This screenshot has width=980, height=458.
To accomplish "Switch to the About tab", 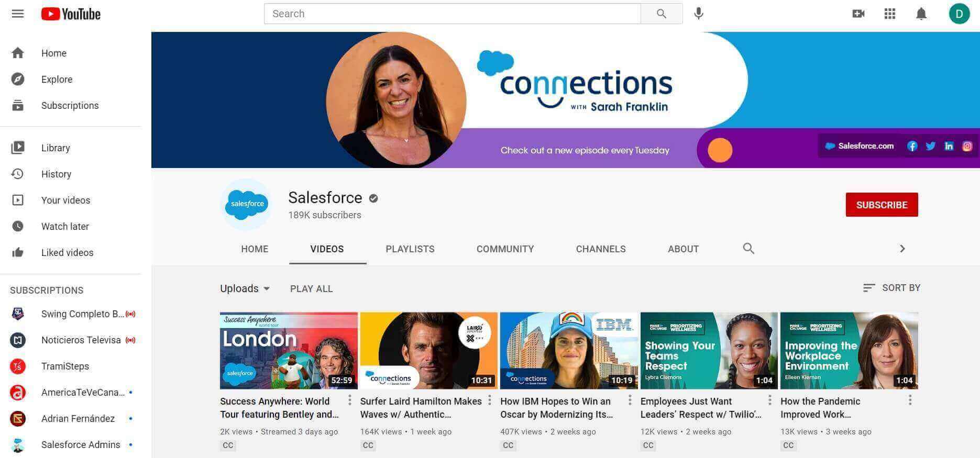I will pos(683,249).
